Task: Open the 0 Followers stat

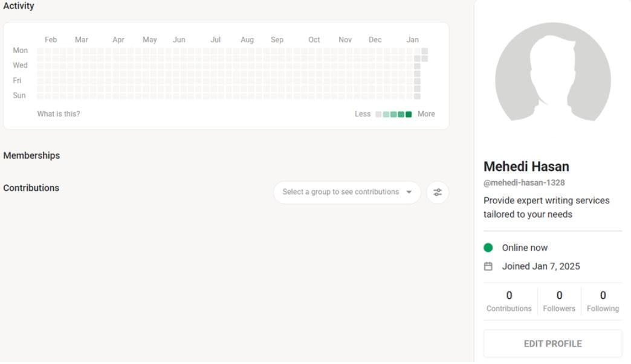Action: coord(559,301)
